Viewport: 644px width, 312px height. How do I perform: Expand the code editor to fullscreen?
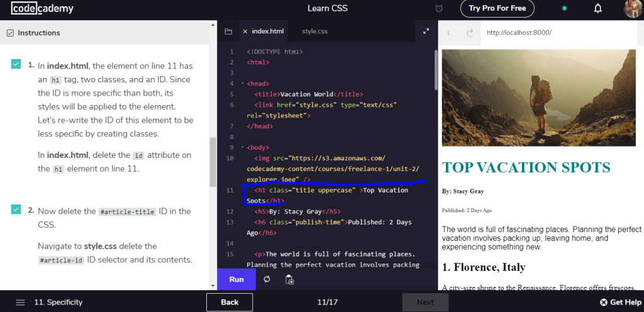[426, 31]
